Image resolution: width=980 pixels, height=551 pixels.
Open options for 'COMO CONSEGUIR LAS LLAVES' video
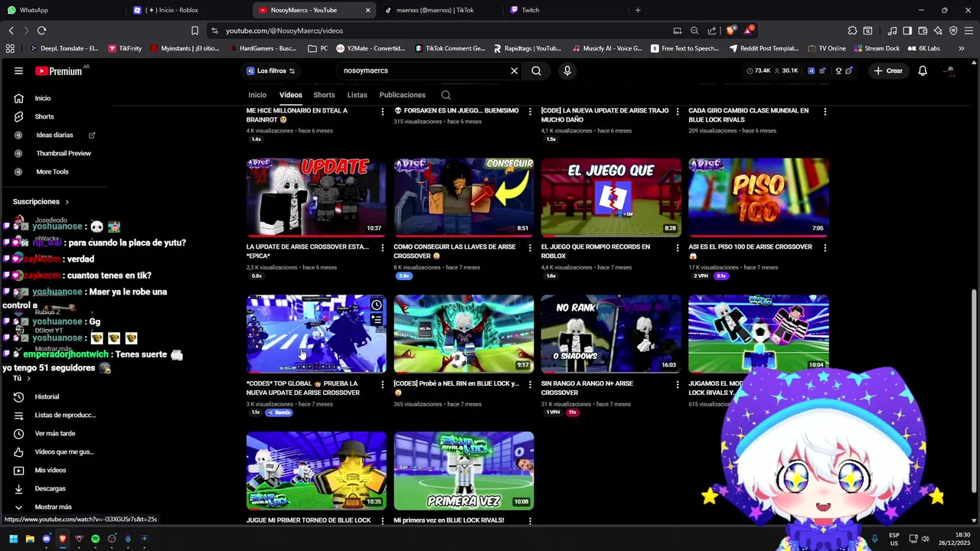pos(530,248)
